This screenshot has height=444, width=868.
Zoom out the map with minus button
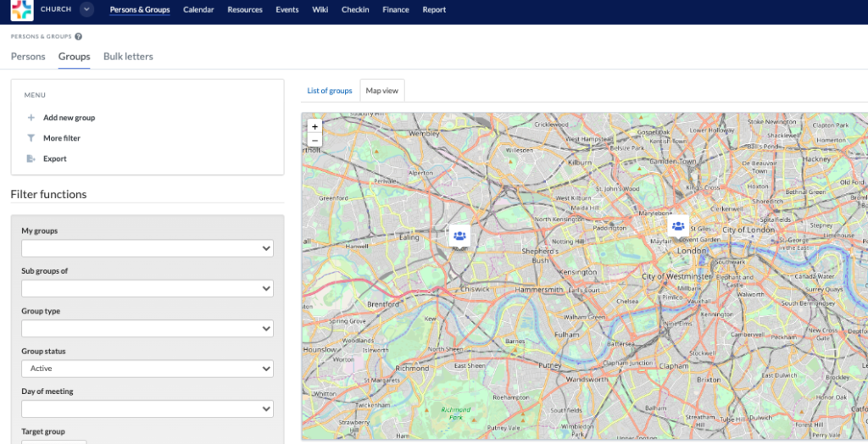[x=314, y=140]
